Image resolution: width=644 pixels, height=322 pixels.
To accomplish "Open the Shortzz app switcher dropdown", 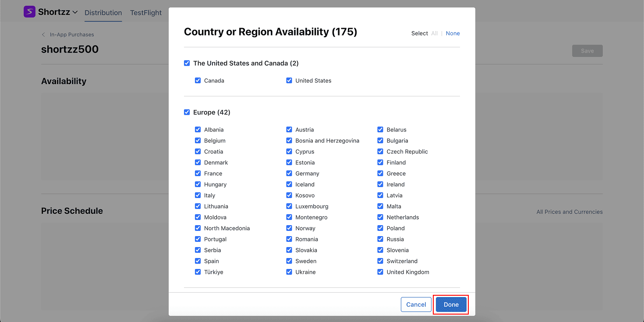I will (75, 12).
